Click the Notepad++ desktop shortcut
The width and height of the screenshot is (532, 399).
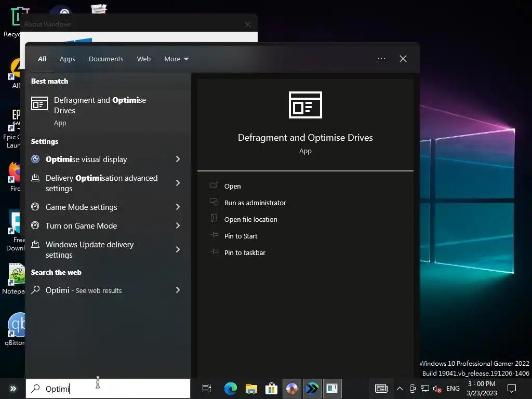point(15,278)
